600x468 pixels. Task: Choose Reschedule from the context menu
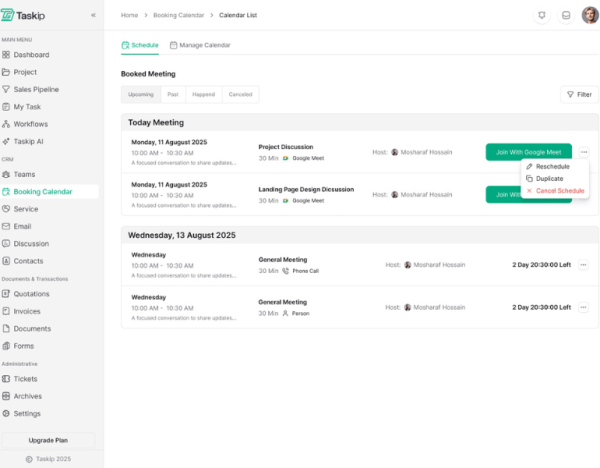point(552,166)
